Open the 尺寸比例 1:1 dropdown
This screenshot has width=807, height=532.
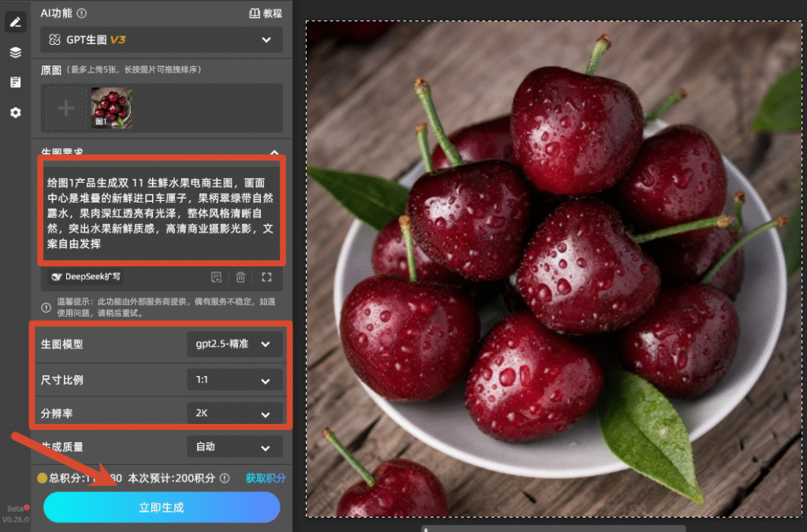[x=235, y=380]
